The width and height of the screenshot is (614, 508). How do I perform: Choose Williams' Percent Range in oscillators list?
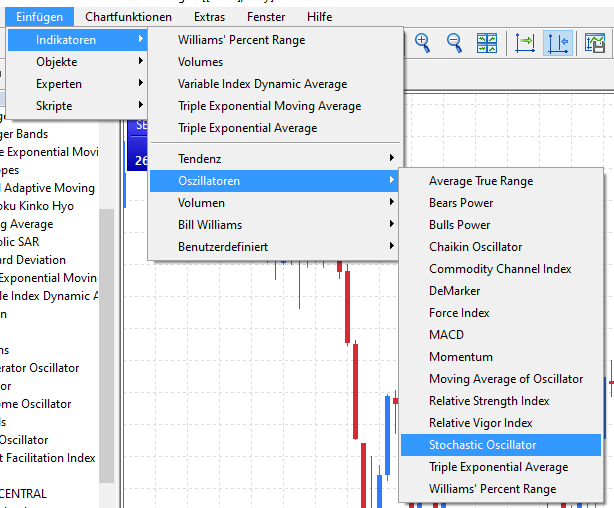pos(501,489)
